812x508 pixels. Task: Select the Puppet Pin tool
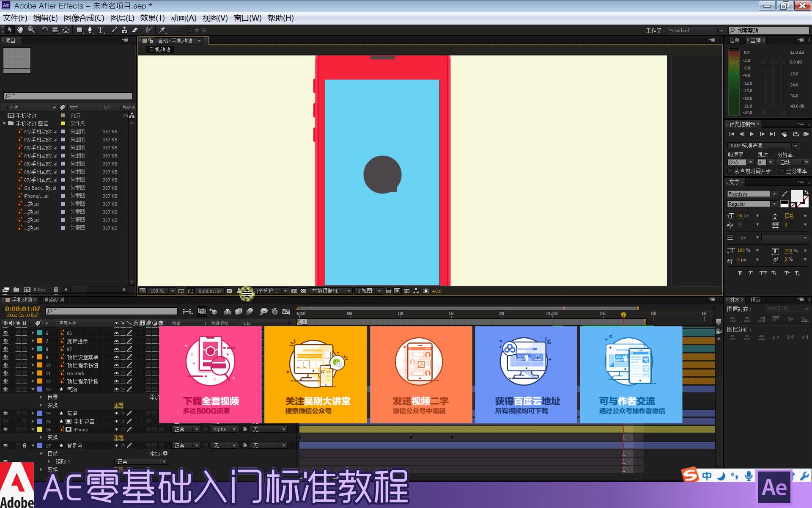coord(162,30)
